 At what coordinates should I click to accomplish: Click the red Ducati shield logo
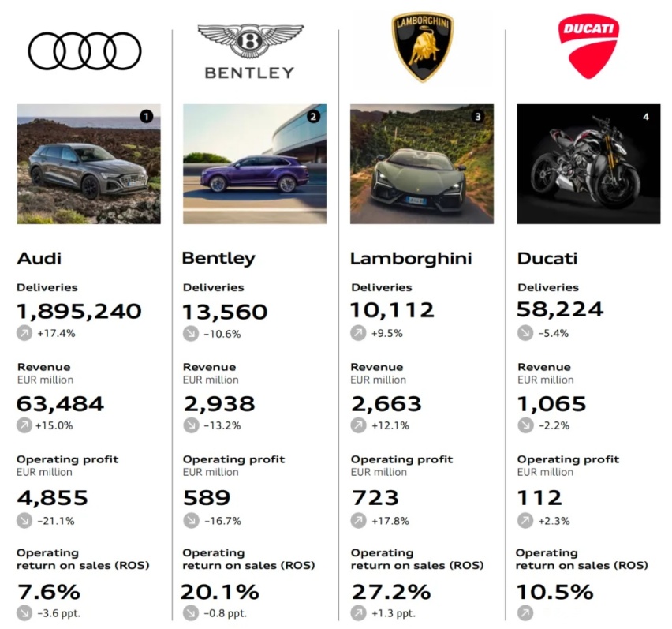tap(588, 47)
